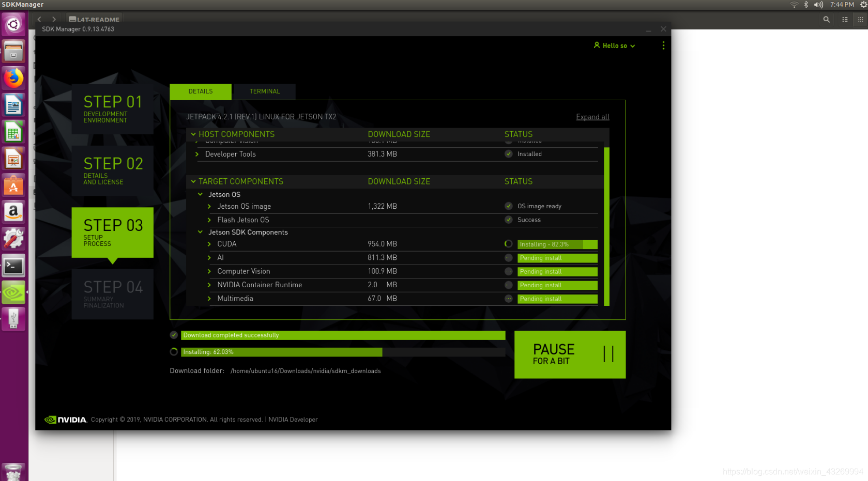
Task: Click the Flash Jetson OS Success checkmark
Action: pyautogui.click(x=509, y=220)
